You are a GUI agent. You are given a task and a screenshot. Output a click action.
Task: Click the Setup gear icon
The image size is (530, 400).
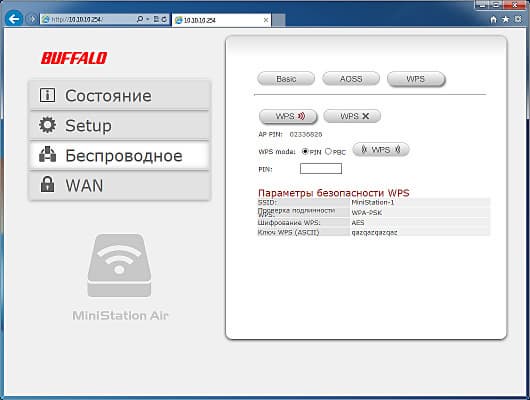click(47, 125)
